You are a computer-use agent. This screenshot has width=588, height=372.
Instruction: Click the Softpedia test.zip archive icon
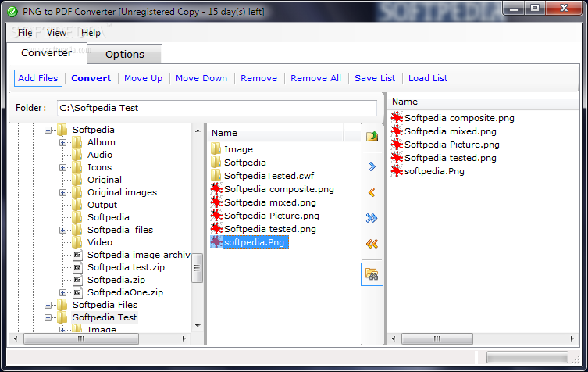click(x=77, y=267)
